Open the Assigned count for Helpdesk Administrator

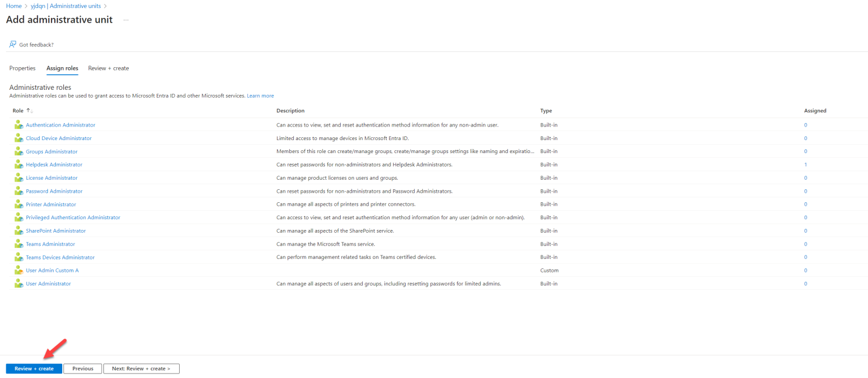click(x=805, y=164)
